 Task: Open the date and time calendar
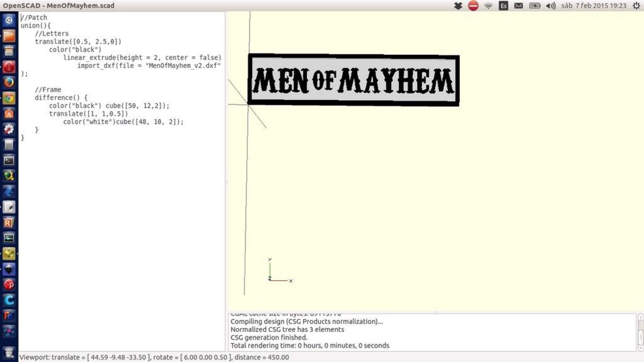[x=594, y=6]
